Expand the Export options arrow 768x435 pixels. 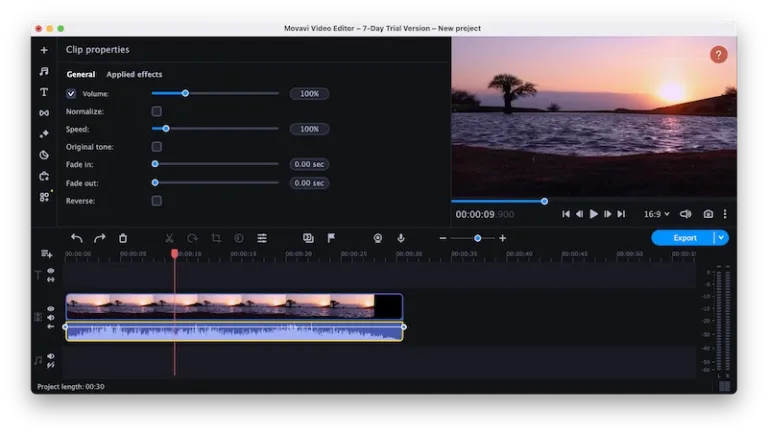[x=721, y=238]
